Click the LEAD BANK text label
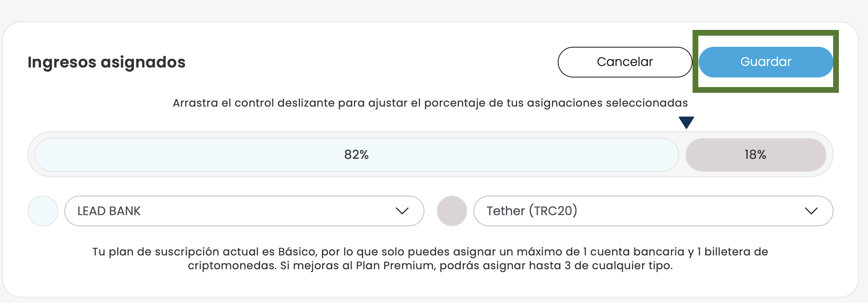Screen dimensions: 868x303 click(109, 211)
